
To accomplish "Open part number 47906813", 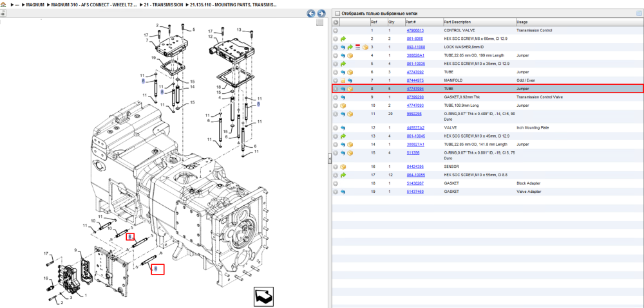I will [x=415, y=30].
